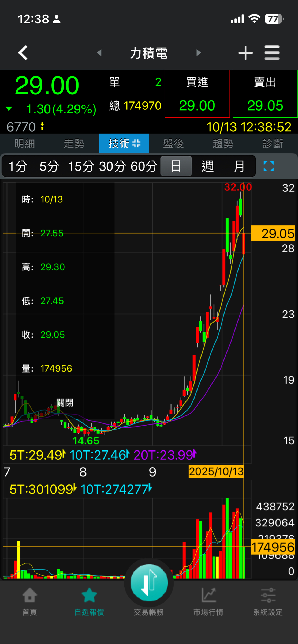Screen dimensions: 298x644
Task: Select the 15分 chart interval
Action: click(x=81, y=166)
